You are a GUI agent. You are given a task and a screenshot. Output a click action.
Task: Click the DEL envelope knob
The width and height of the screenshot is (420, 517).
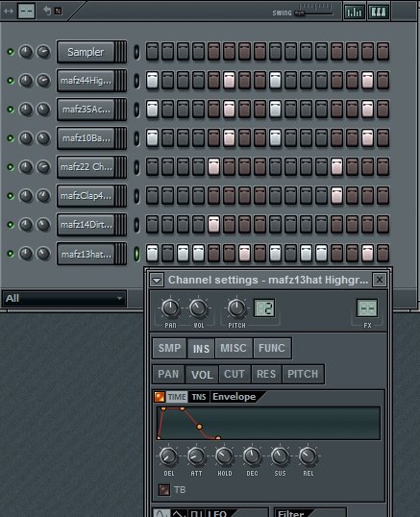point(168,456)
